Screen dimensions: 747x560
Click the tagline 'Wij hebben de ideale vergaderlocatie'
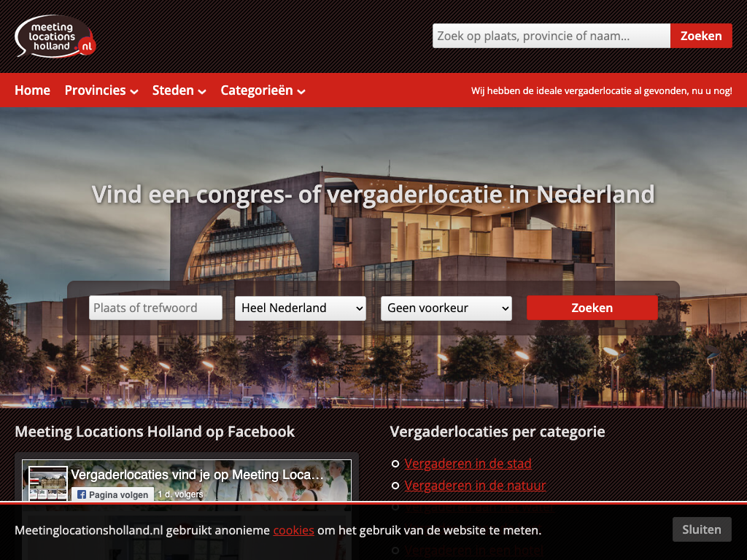coord(601,90)
